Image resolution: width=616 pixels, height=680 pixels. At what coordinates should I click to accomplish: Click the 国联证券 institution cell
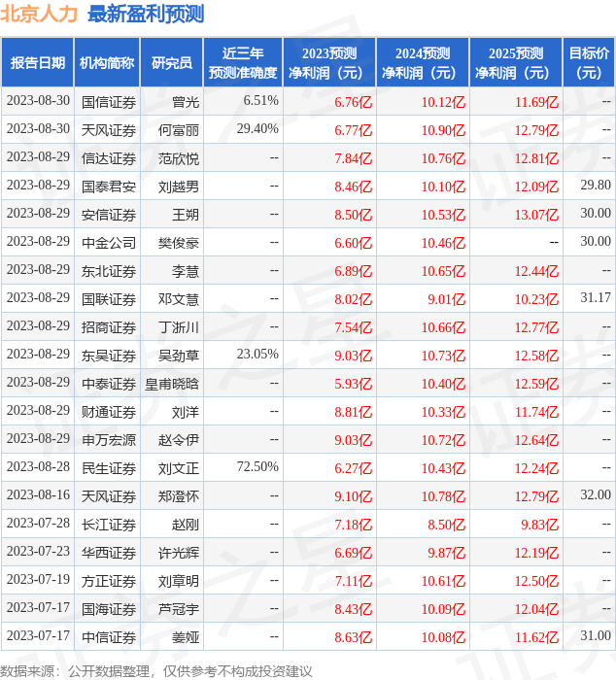coord(109,299)
